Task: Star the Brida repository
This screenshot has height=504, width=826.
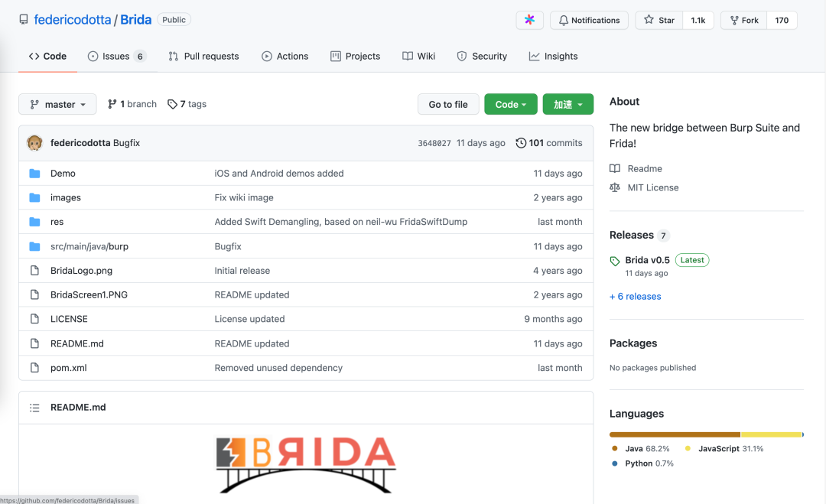Action: coord(659,20)
